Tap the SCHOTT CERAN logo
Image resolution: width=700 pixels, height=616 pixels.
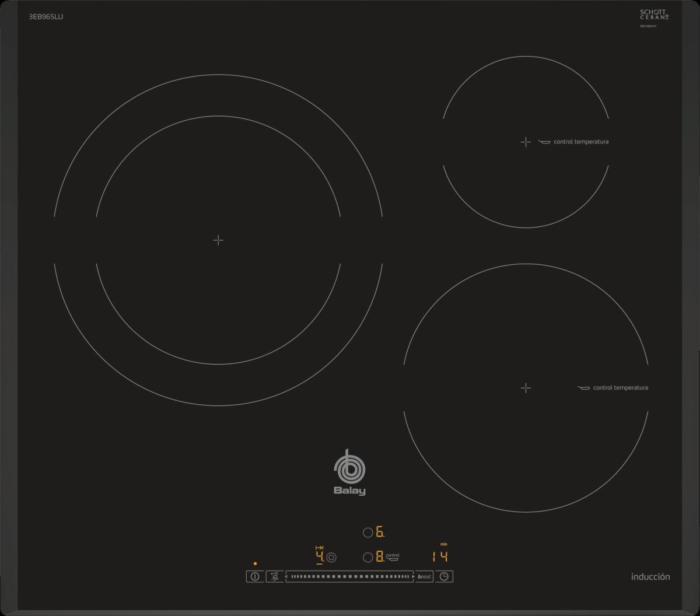point(654,16)
